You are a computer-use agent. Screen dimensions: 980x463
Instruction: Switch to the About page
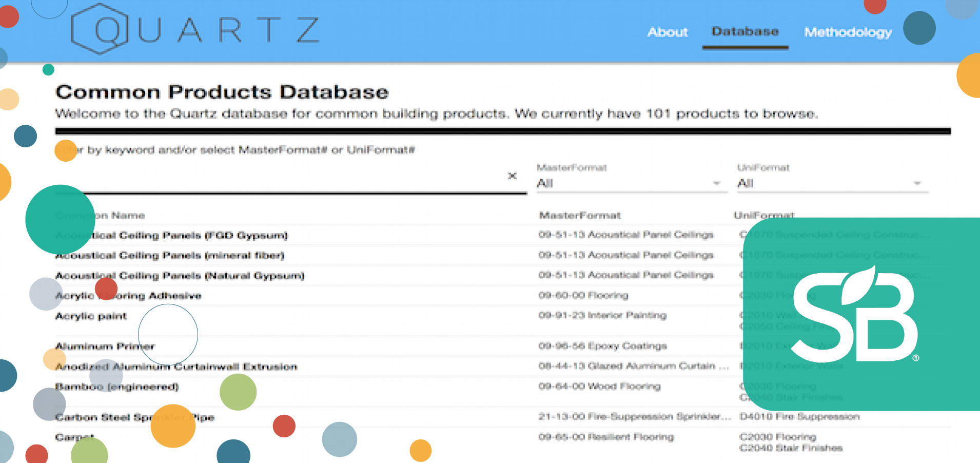pyautogui.click(x=668, y=32)
